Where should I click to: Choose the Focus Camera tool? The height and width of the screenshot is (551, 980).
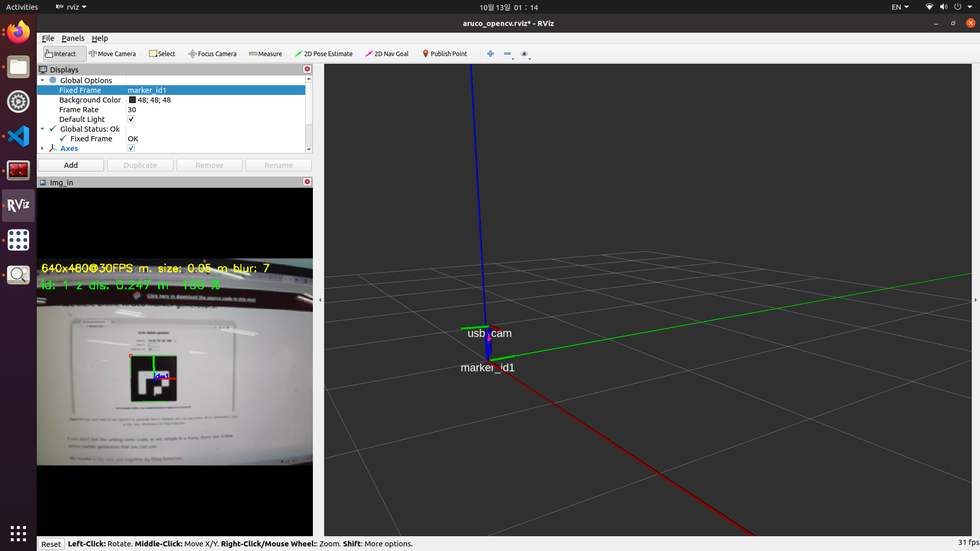212,54
